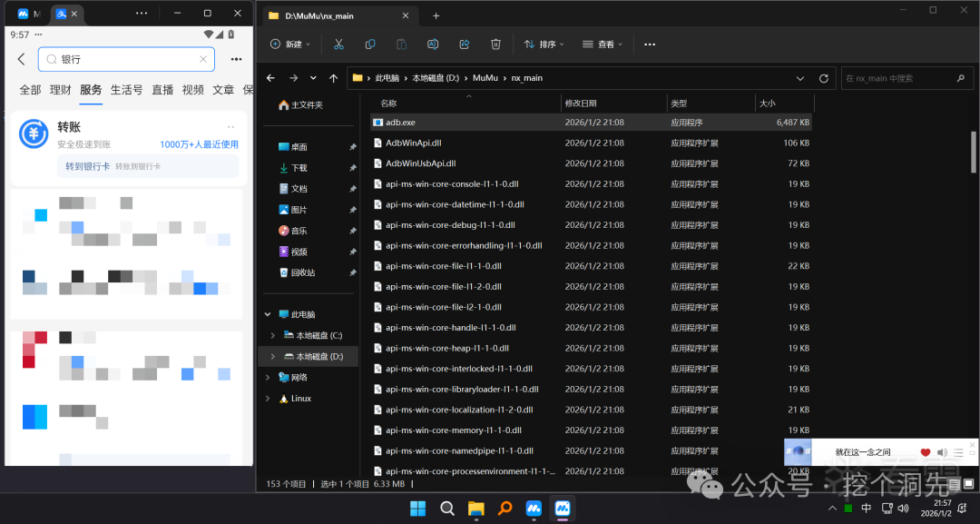Go forward with Explorer forward arrow
980x524 pixels.
click(293, 78)
